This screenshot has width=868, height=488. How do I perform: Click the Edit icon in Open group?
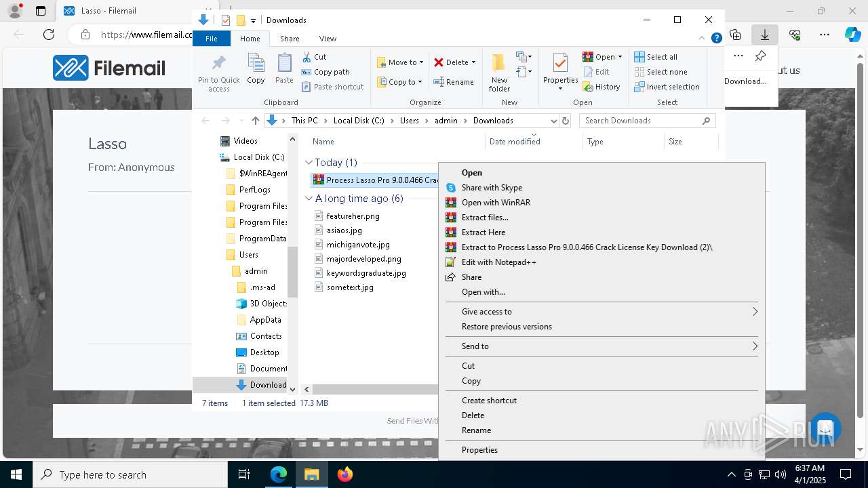[x=588, y=72]
